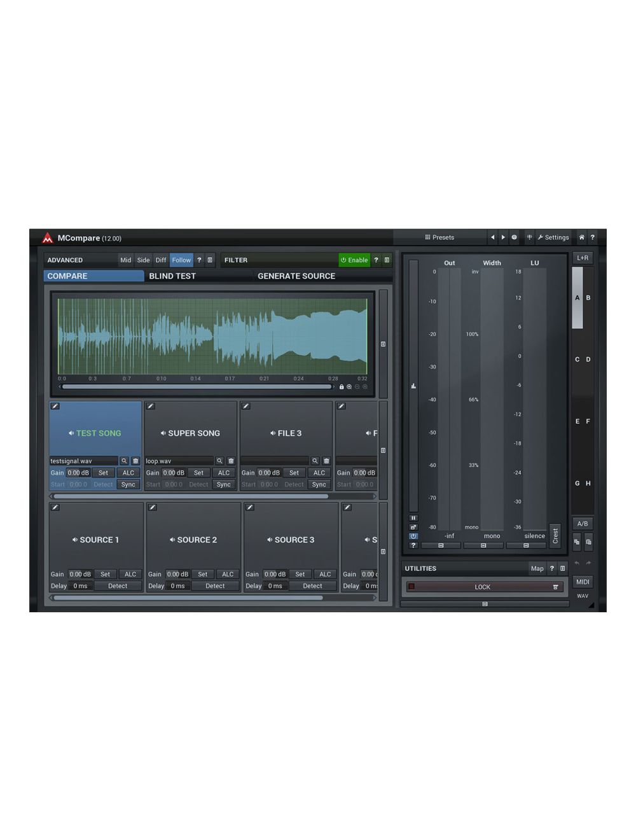Screen dimensions: 636x840
Task: Click the trash icon next to testsignal.wav
Action: coord(135,460)
